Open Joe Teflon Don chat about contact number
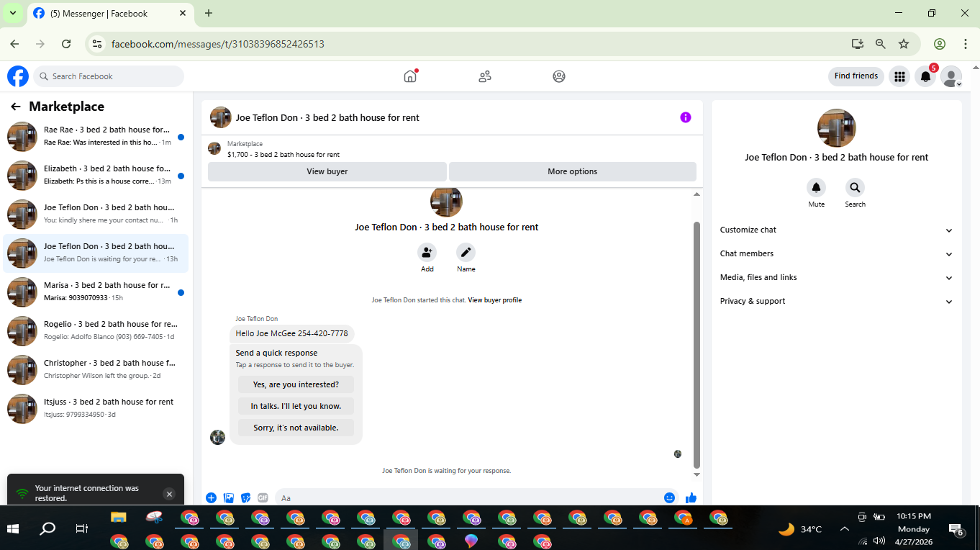 click(x=96, y=214)
